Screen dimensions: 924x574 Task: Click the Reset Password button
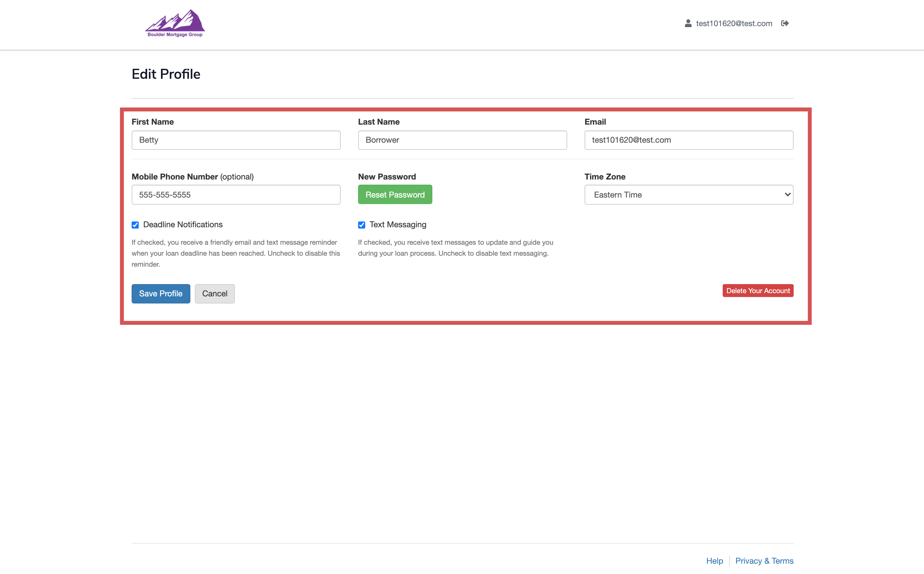pos(395,195)
